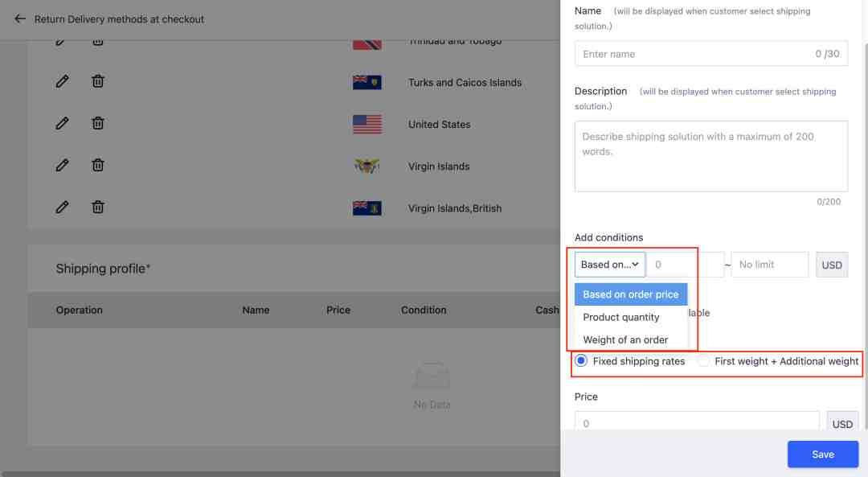Delete the Turks and Caicos Islands row
The height and width of the screenshot is (477, 868).
[97, 81]
